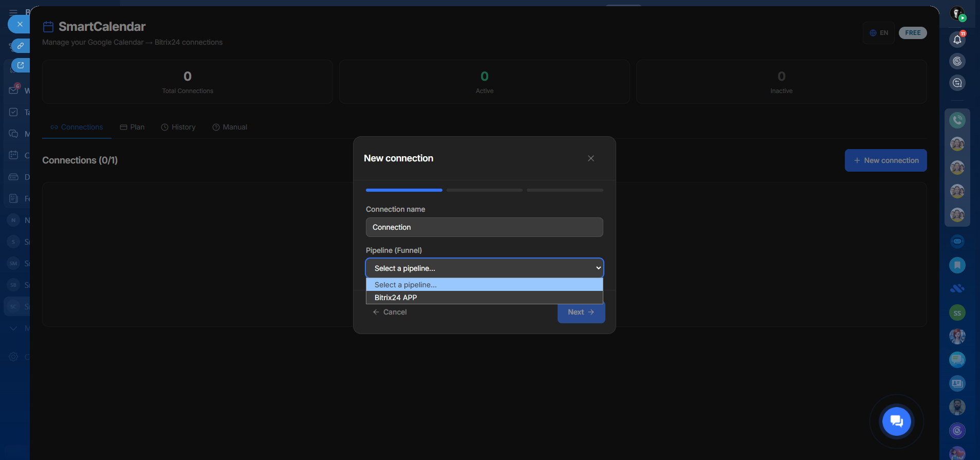This screenshot has width=980, height=460.
Task: Click the SS green avatar icon
Action: pos(957,312)
